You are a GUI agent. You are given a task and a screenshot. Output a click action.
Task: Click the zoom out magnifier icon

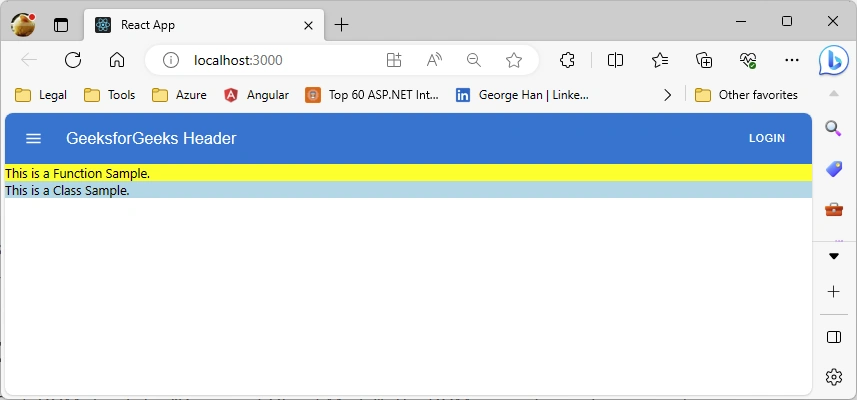tap(474, 60)
